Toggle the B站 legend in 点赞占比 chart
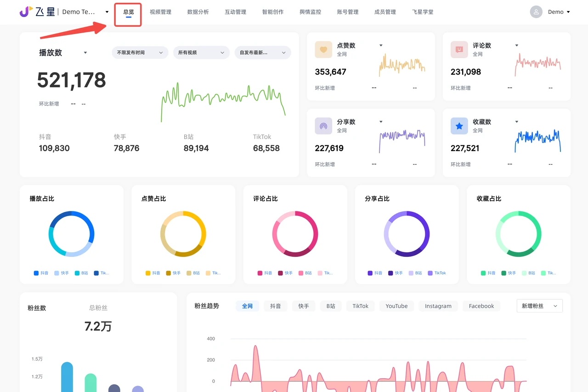This screenshot has width=588, height=392. pyautogui.click(x=193, y=273)
